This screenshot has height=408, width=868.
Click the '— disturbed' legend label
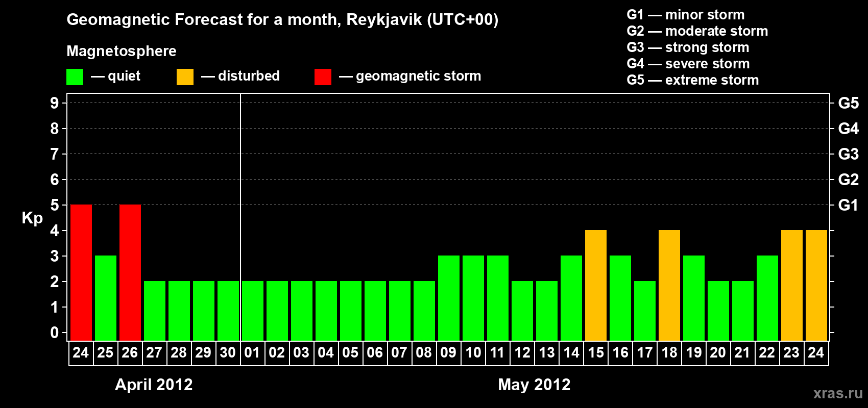pos(240,76)
